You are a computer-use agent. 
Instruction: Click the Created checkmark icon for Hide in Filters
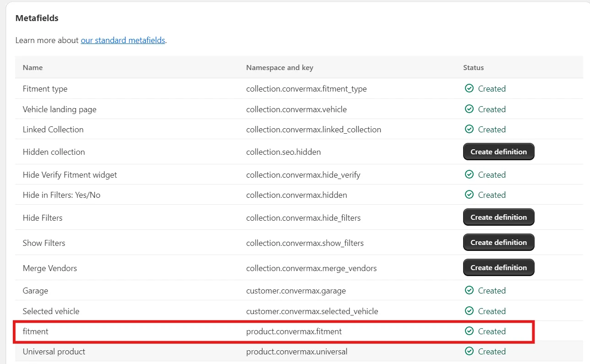click(x=469, y=195)
